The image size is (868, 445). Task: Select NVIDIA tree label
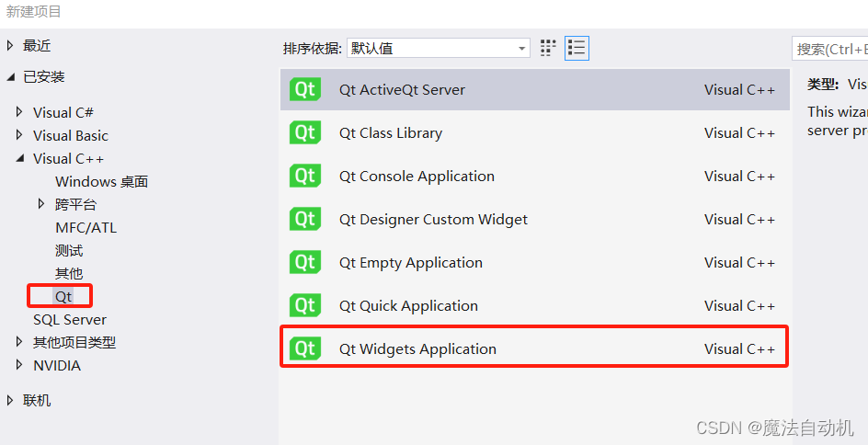click(57, 365)
